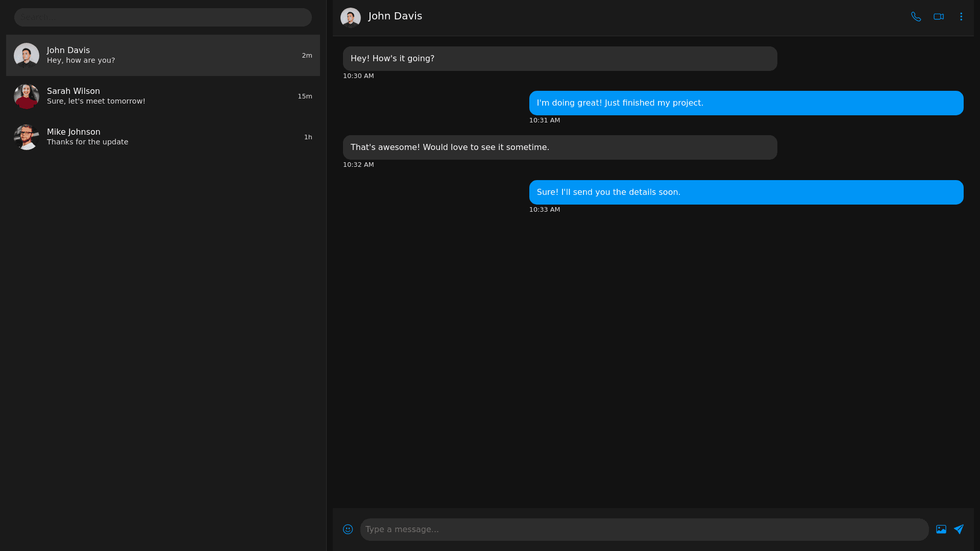Click the send message paper plane icon
Screen dimensions: 980x551
click(959, 530)
